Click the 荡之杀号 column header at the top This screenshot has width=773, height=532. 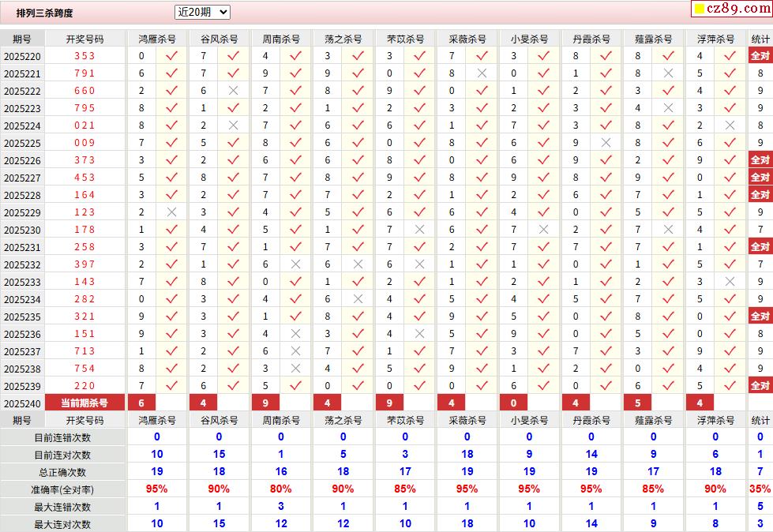click(x=343, y=39)
